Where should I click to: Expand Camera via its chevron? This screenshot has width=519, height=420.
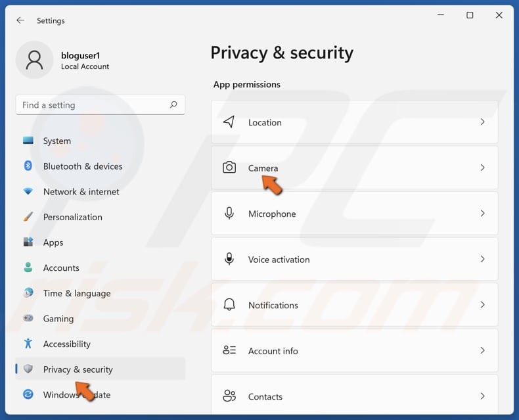point(483,168)
